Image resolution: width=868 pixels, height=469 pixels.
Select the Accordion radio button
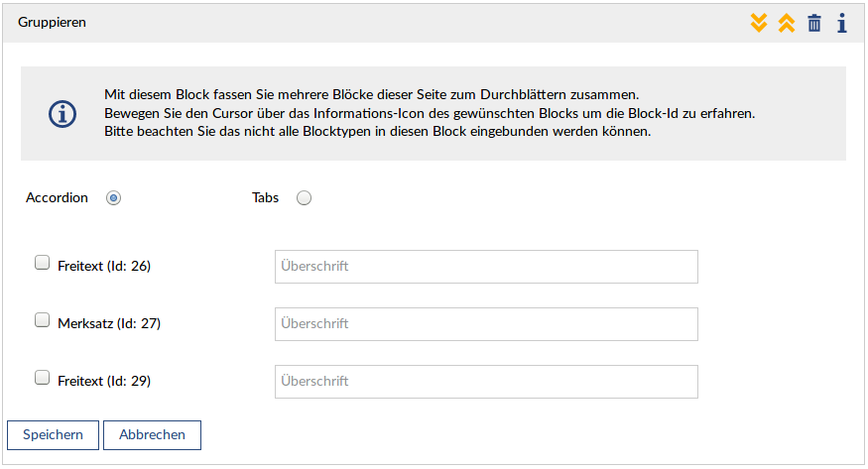click(113, 198)
